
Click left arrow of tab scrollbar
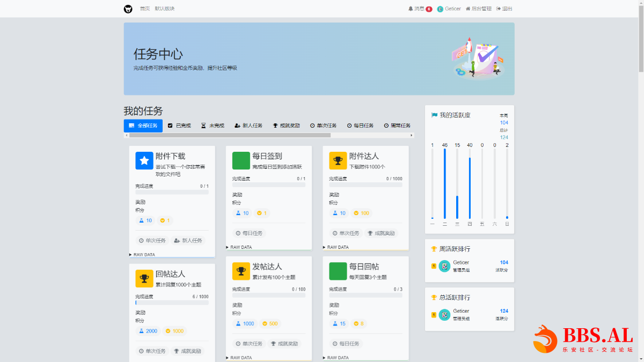(x=126, y=135)
